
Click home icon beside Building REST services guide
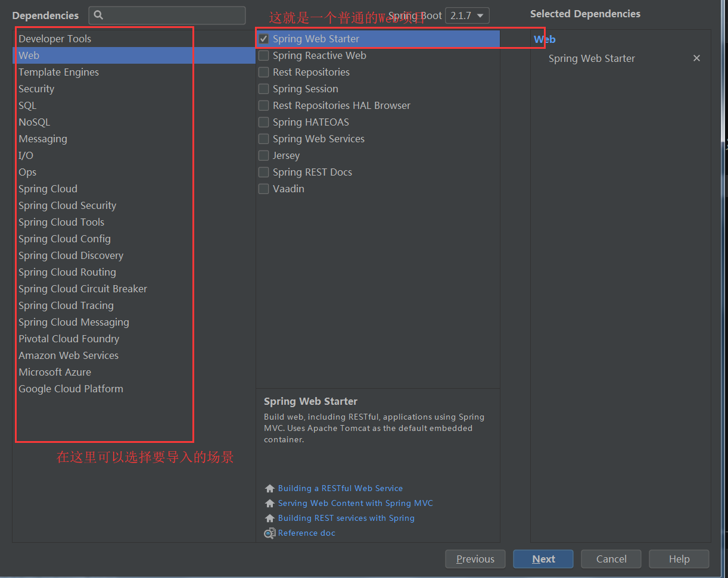[x=270, y=518]
